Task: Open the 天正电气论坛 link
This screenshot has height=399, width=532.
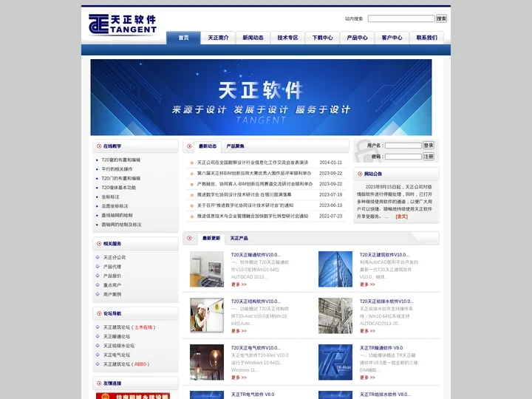Action: [x=117, y=355]
